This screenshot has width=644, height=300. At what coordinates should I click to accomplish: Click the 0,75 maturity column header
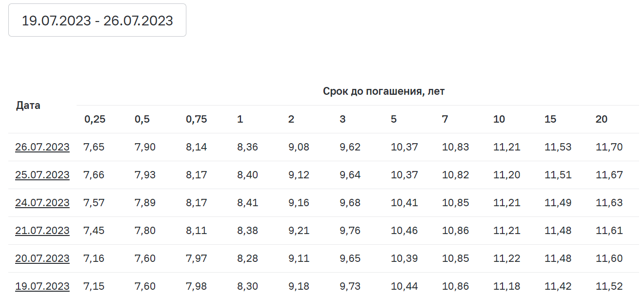click(x=196, y=119)
